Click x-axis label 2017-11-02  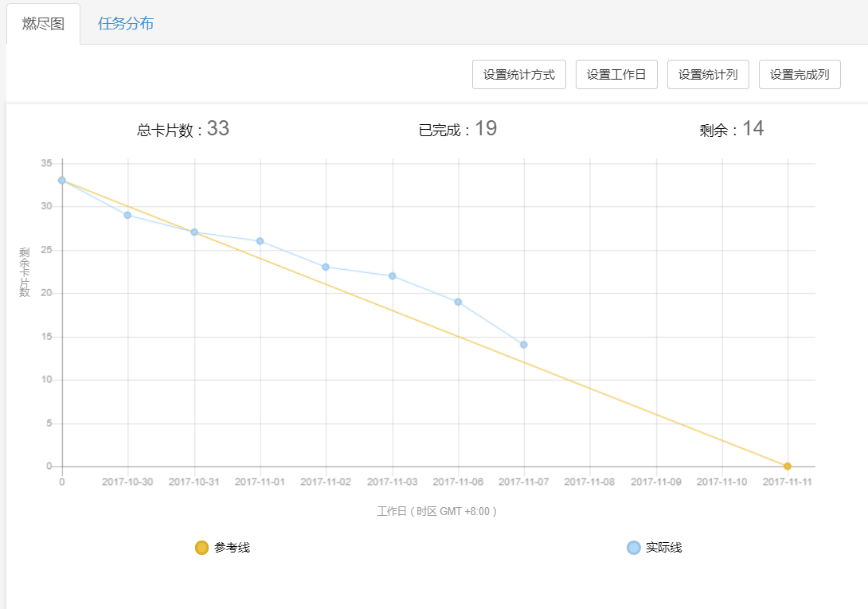pyautogui.click(x=326, y=482)
